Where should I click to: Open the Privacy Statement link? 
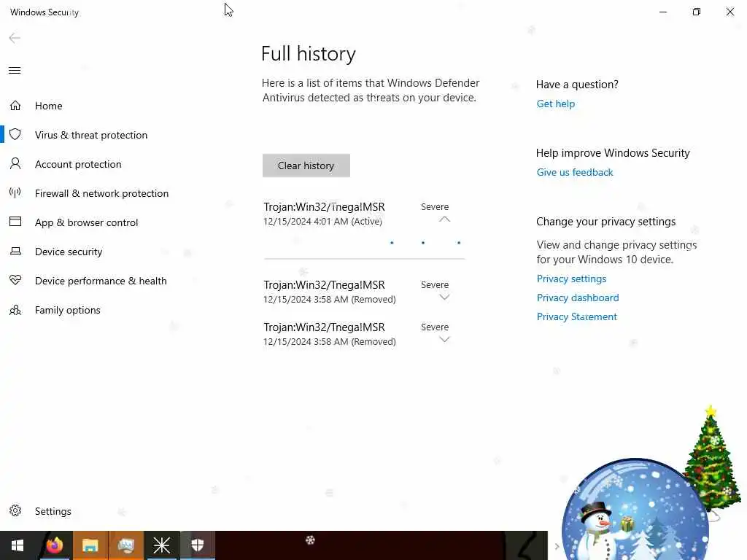tap(576, 316)
